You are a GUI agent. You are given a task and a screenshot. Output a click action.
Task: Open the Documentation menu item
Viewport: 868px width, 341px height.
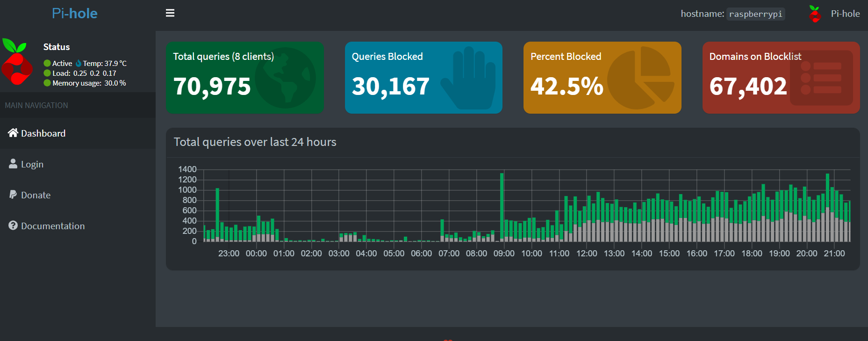78,226
